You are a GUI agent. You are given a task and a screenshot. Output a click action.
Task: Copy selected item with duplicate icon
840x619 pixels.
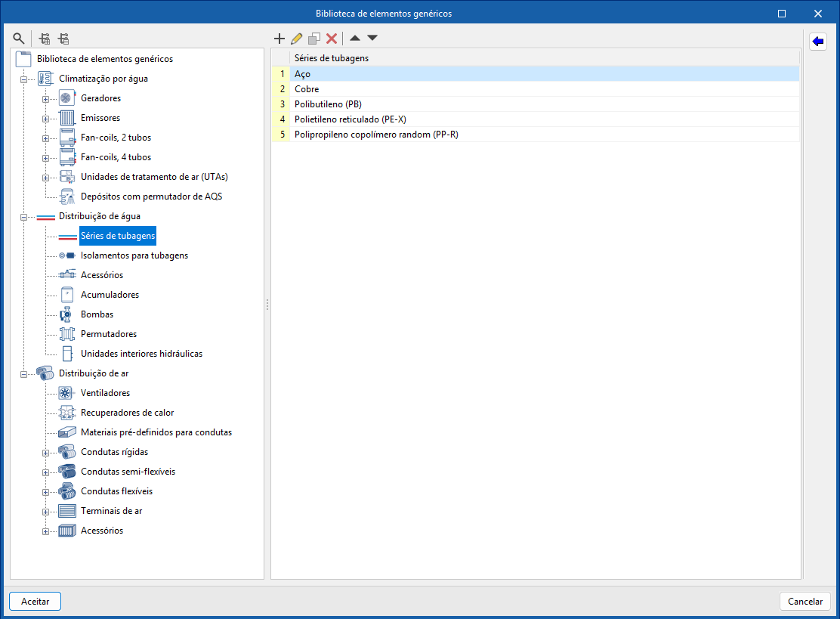tap(314, 38)
